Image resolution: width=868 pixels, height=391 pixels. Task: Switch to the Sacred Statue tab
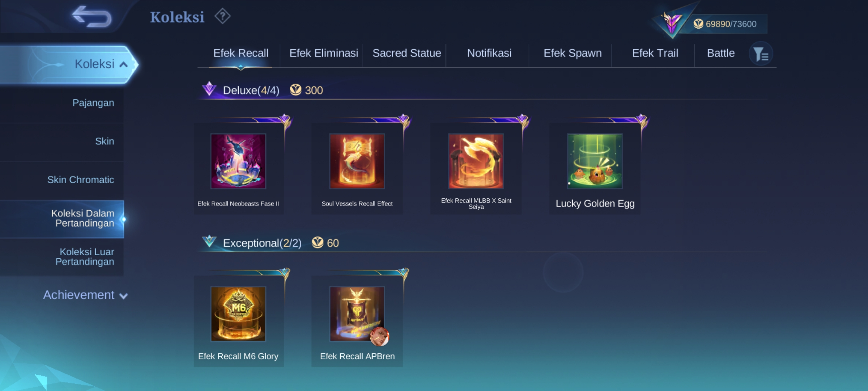(x=407, y=53)
